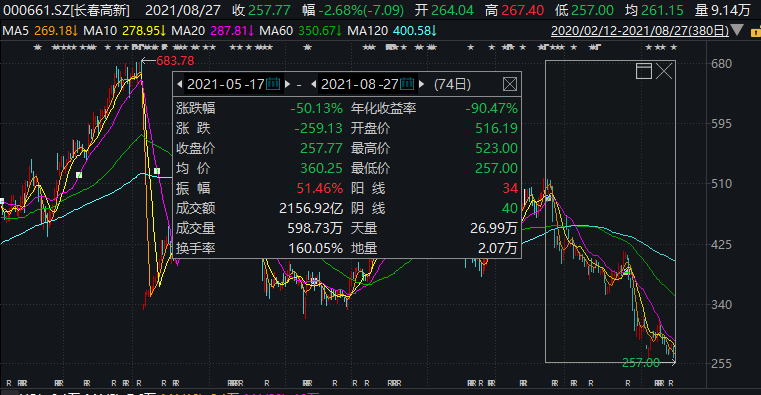
Task: Click the 阴线 40 count
Action: click(x=510, y=208)
